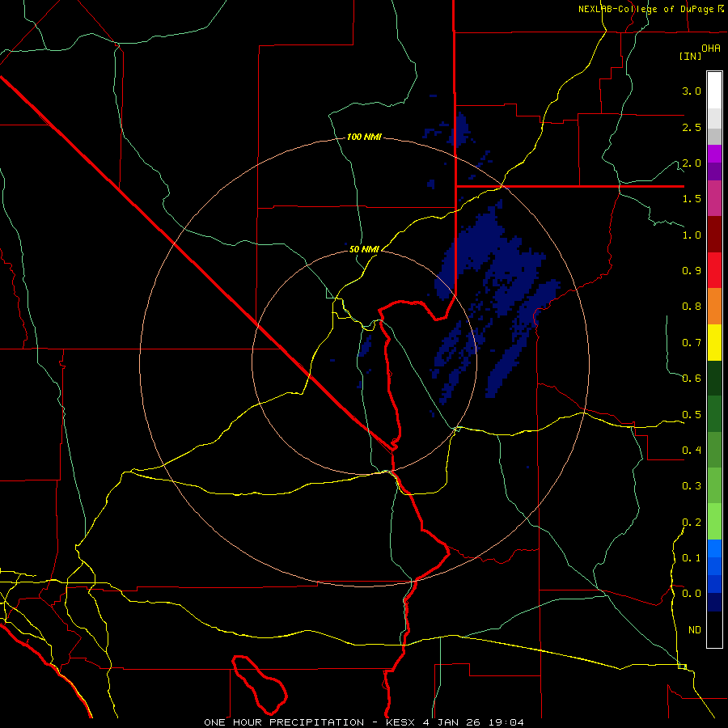Viewport: 728px width, 728px height.
Task: Click the 4 JAN 26 date text
Action: [451, 722]
